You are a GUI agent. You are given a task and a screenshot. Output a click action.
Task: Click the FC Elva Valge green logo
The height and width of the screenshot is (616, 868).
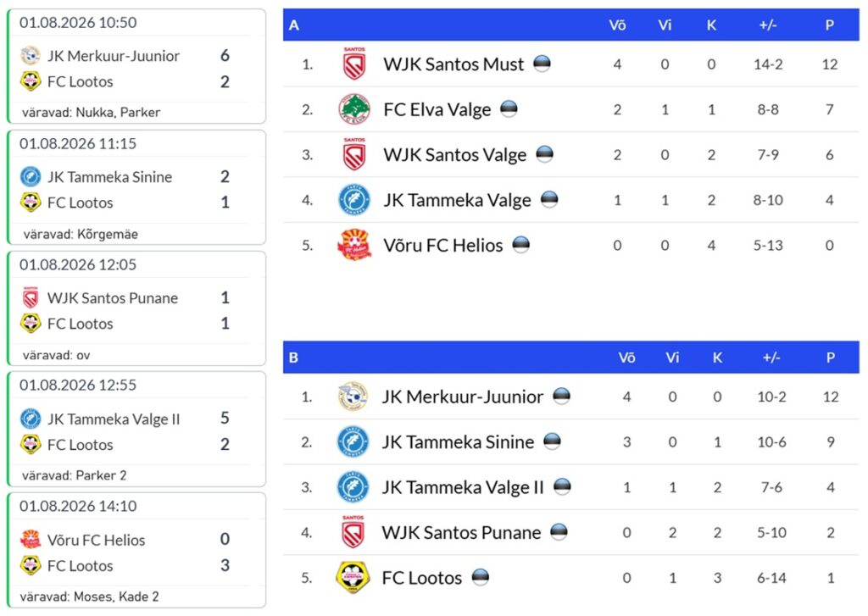(354, 109)
